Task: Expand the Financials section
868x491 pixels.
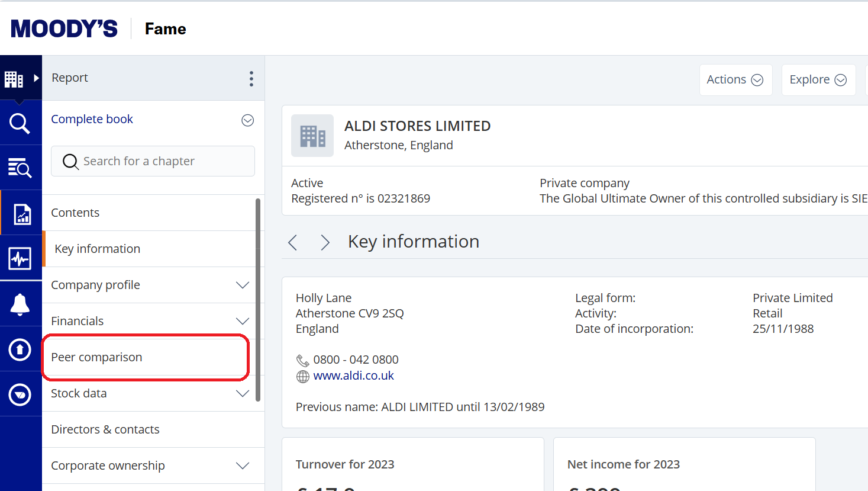Action: tap(242, 321)
